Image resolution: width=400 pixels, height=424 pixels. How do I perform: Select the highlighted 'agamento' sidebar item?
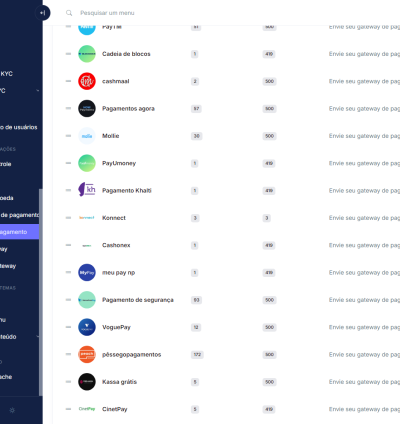pyautogui.click(x=19, y=232)
